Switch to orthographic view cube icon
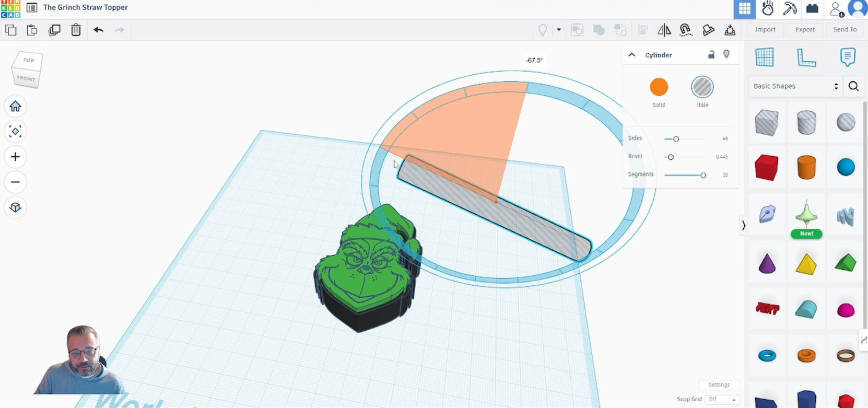 pos(15,207)
